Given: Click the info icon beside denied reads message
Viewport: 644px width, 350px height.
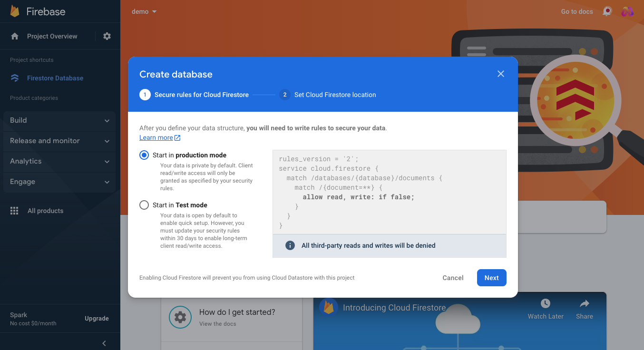Looking at the screenshot, I should (x=290, y=245).
